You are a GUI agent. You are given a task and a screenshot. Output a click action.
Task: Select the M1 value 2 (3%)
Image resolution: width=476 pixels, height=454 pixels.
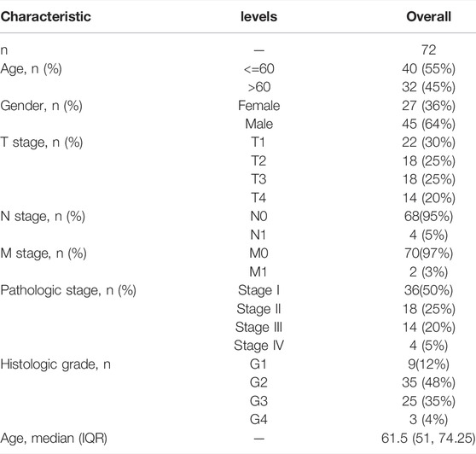click(428, 272)
